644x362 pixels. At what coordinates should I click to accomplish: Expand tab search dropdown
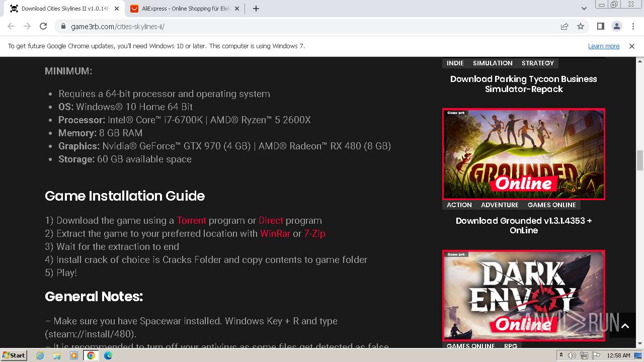point(584,9)
